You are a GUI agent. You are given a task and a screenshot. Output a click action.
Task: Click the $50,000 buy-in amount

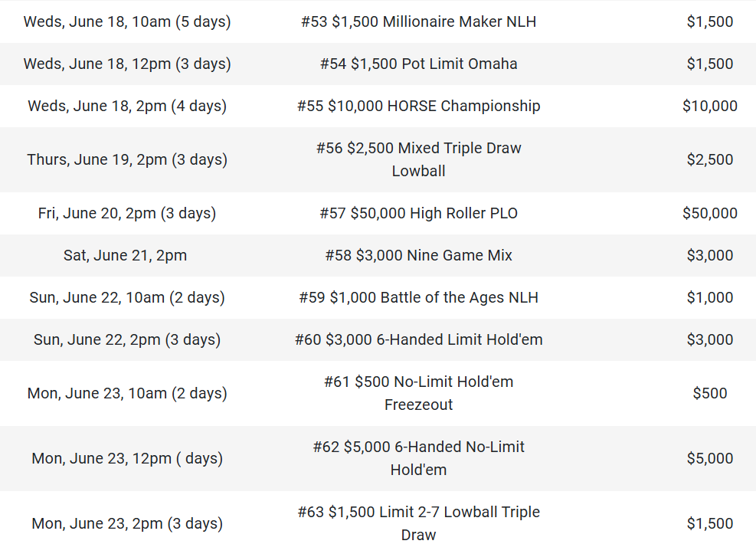[x=709, y=213]
